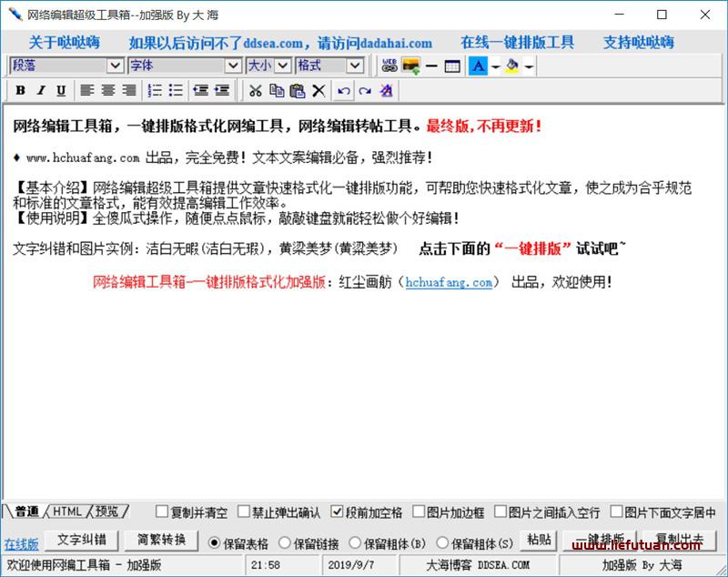Insert a table using the table icon
Image resolution: width=728 pixels, height=577 pixels.
point(452,66)
